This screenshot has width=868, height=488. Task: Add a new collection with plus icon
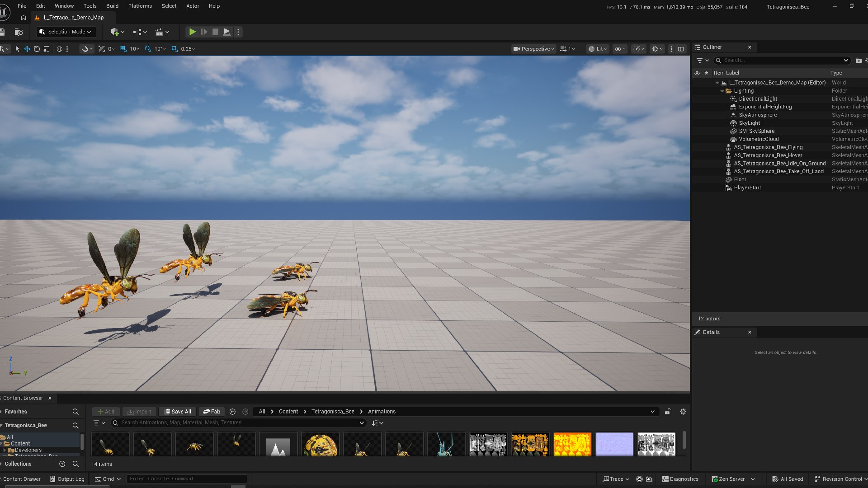(x=62, y=464)
